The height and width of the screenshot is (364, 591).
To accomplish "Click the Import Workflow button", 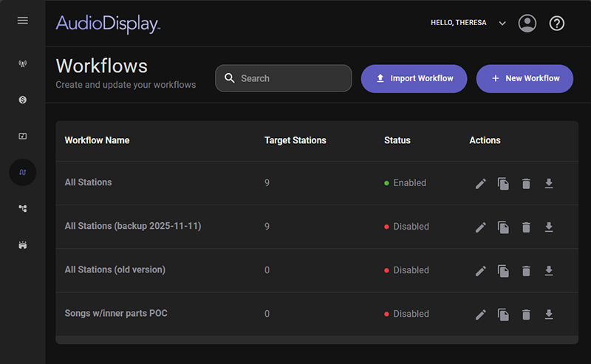I will click(414, 78).
